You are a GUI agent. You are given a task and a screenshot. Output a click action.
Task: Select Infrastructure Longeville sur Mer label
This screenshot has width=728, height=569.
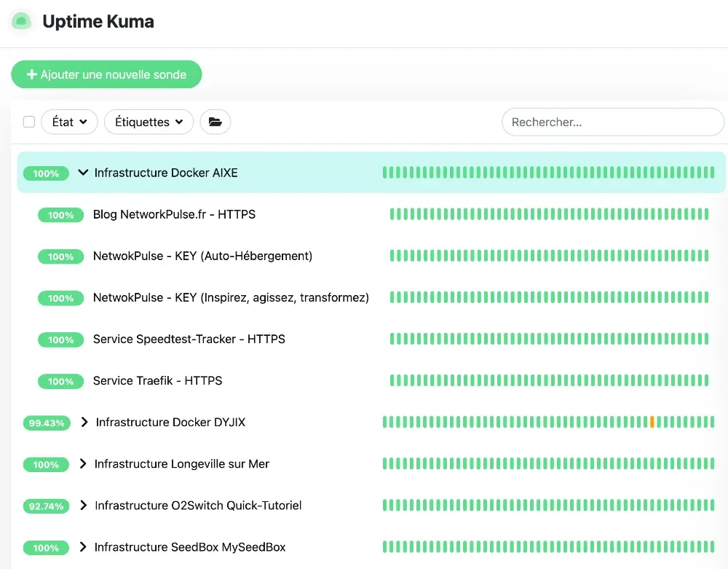pos(181,463)
